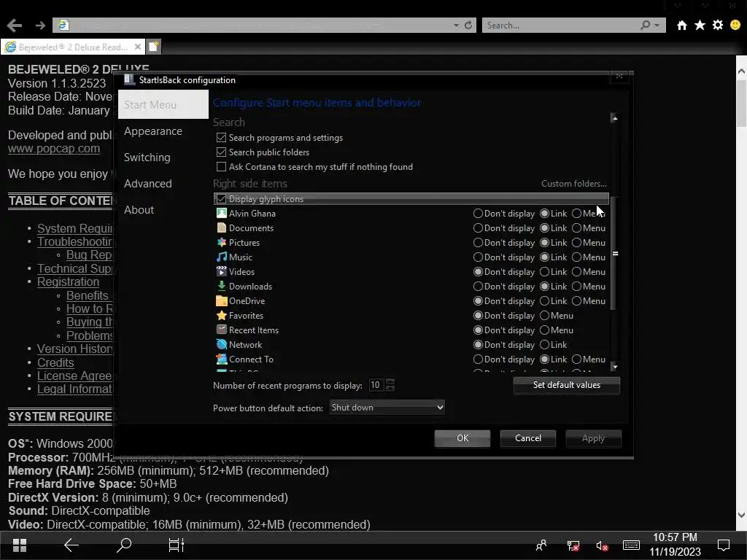Click the smiley feedback icon

pos(735,26)
